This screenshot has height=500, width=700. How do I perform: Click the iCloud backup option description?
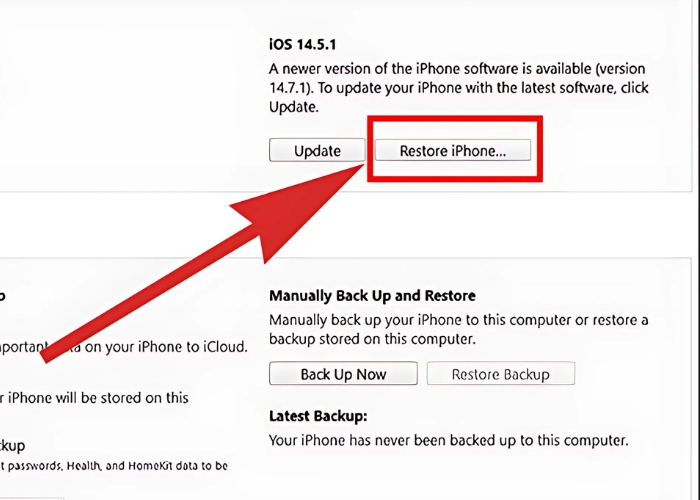(x=124, y=347)
